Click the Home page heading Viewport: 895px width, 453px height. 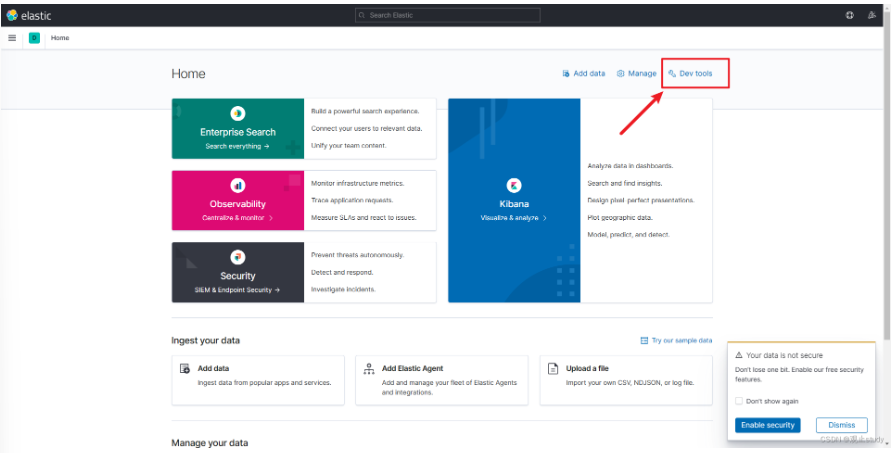(188, 74)
